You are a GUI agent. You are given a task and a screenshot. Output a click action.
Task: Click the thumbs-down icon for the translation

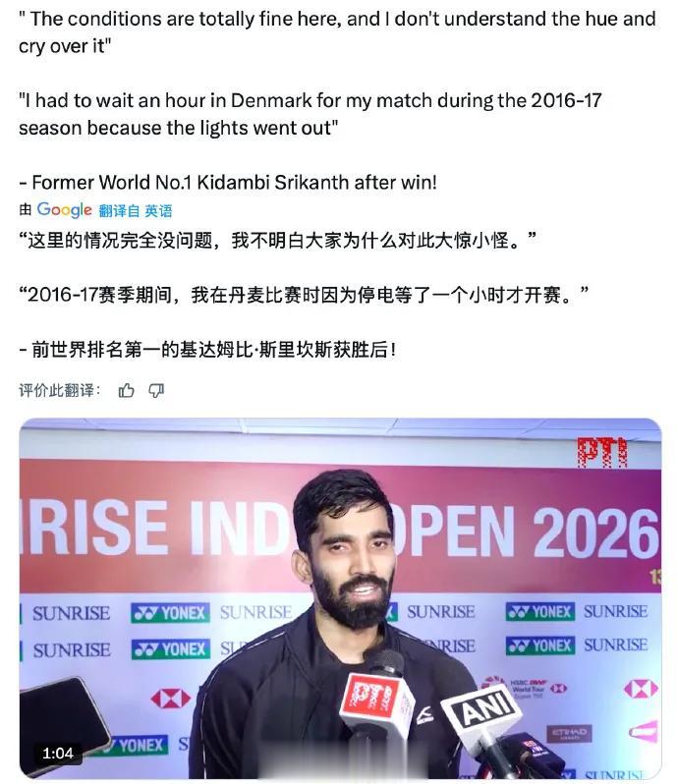pos(156,390)
